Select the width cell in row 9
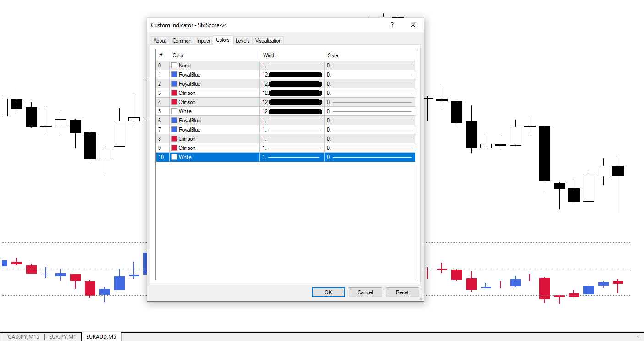This screenshot has height=341, width=644. (292, 148)
